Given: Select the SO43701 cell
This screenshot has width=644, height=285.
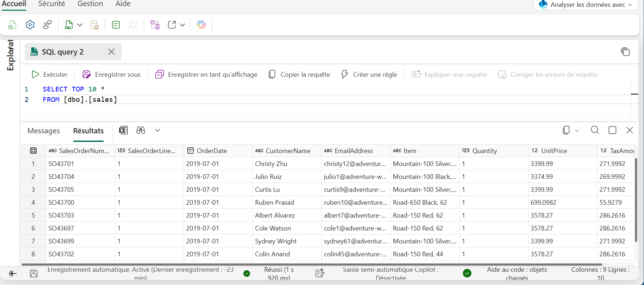Looking at the screenshot, I should (x=80, y=164).
